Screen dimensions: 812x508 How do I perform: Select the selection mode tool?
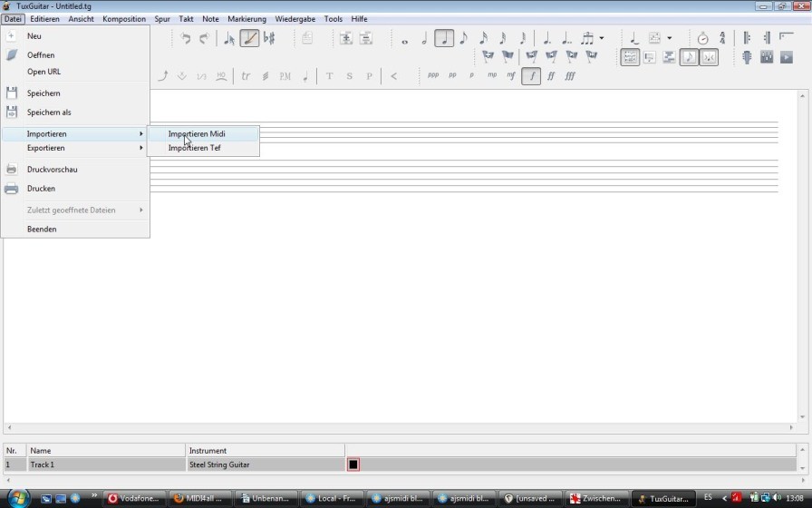click(229, 38)
